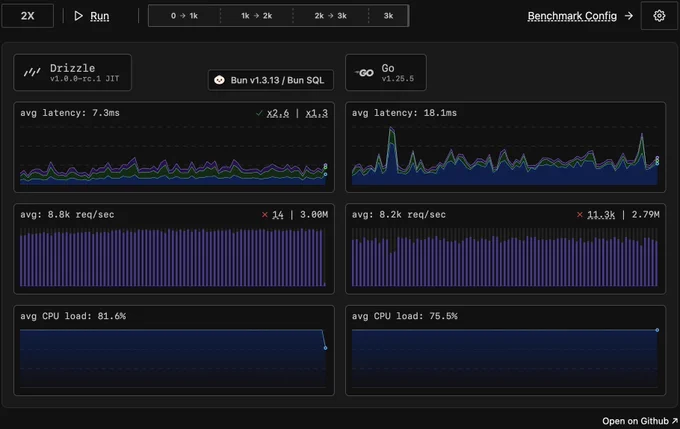Image resolution: width=680 pixels, height=429 pixels.
Task: Click the red X beside failed count 14
Action: coord(265,215)
